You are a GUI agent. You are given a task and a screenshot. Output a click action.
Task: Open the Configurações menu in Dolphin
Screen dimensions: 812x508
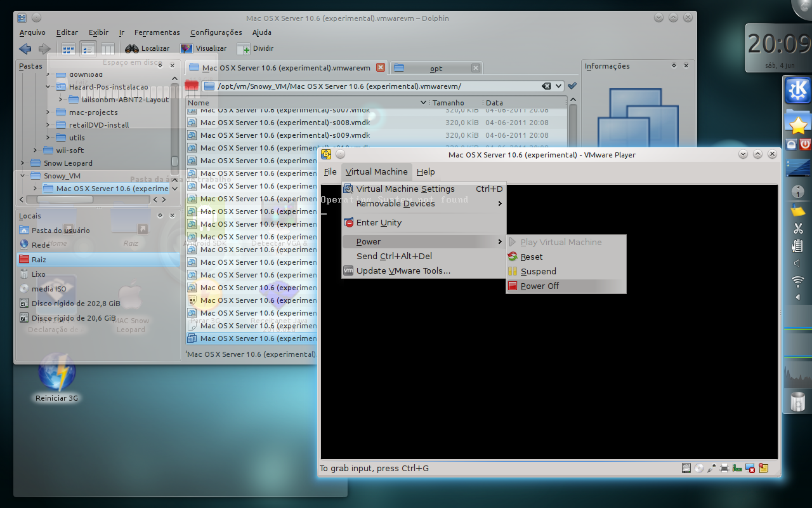pyautogui.click(x=216, y=32)
